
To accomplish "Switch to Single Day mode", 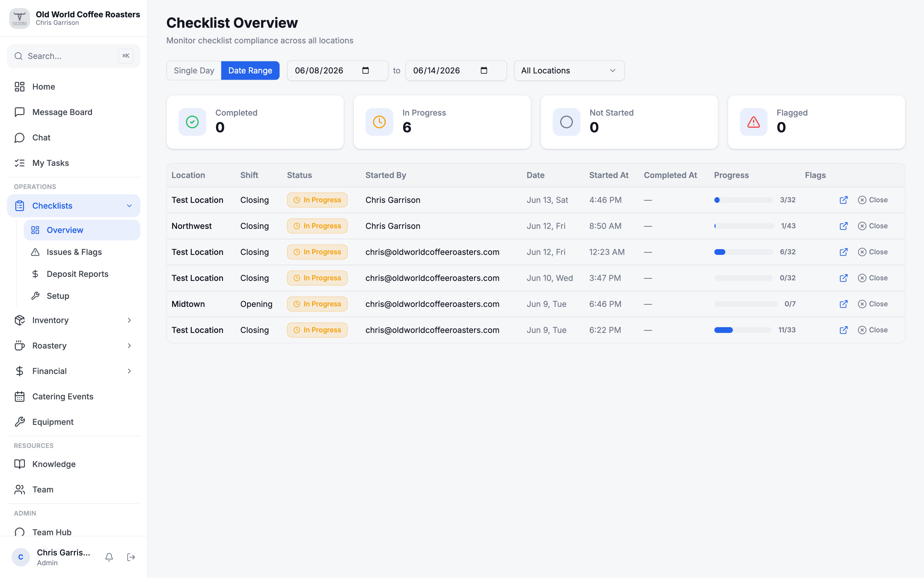I will pos(194,70).
